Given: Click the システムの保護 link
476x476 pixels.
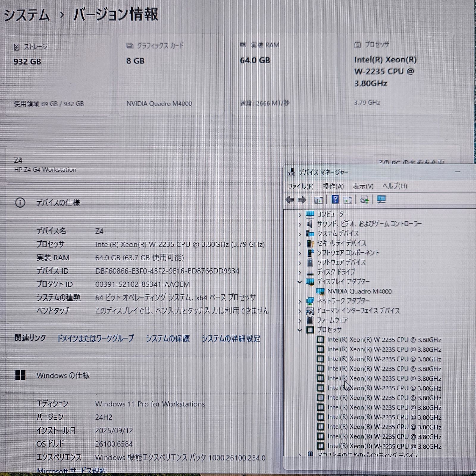Looking at the screenshot, I should 168,339.
